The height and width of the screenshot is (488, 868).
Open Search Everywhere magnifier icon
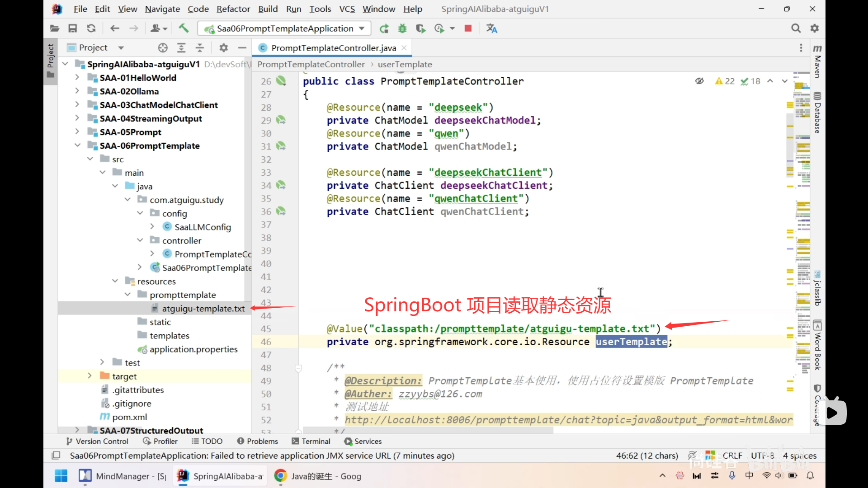click(x=796, y=28)
